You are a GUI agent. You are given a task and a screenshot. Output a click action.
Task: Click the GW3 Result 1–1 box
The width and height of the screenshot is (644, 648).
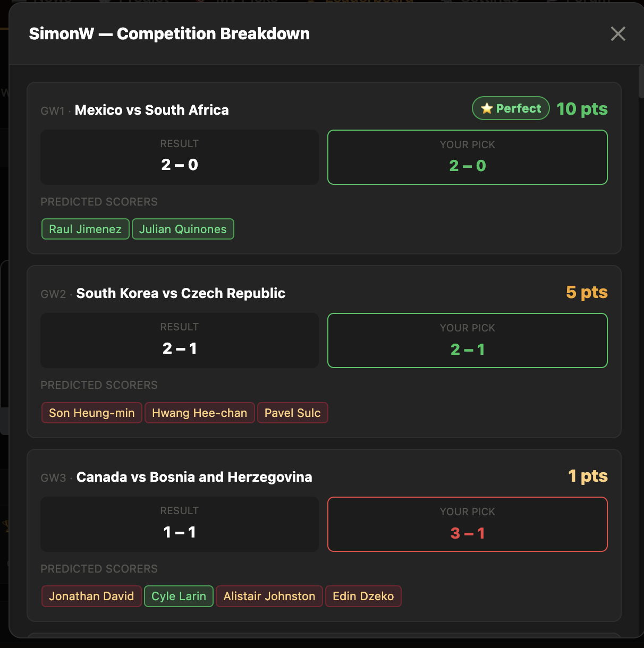[180, 524]
